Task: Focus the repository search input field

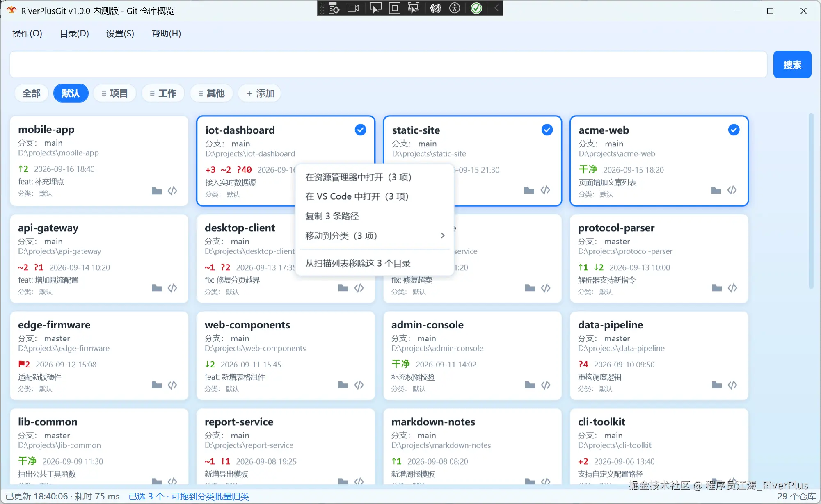Action: (388, 64)
